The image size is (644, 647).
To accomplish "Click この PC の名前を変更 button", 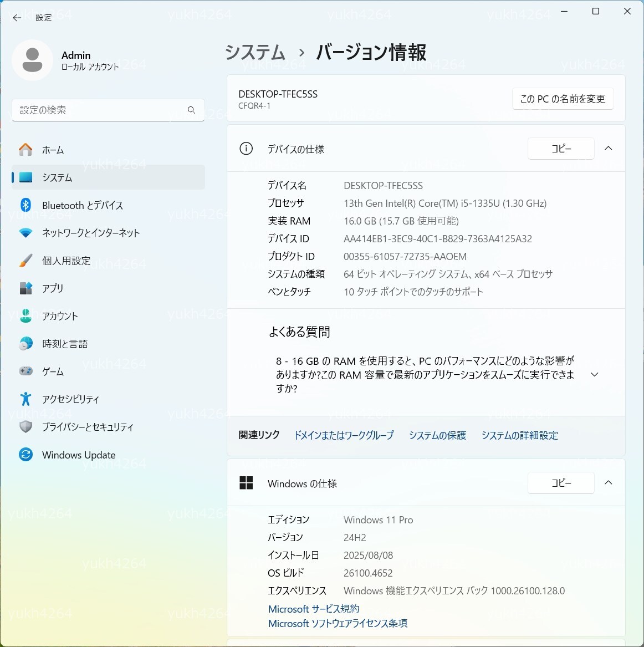I will pyautogui.click(x=563, y=99).
